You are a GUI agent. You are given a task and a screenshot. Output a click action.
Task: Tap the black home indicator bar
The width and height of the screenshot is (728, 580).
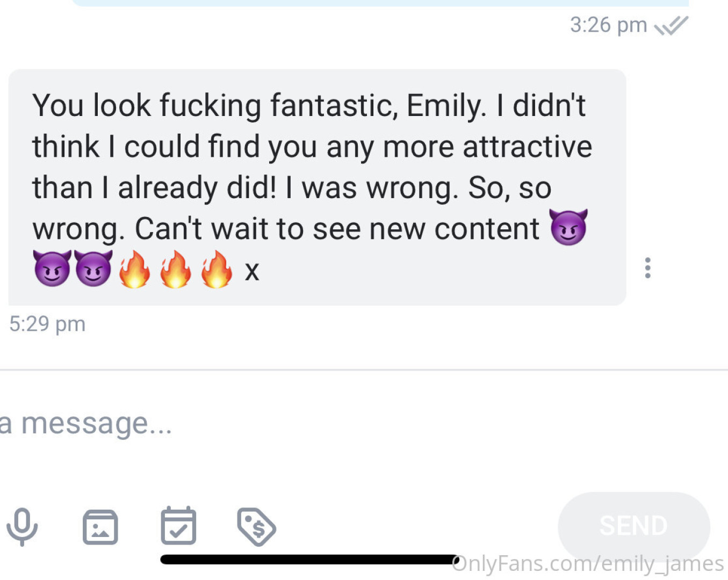[309, 560]
